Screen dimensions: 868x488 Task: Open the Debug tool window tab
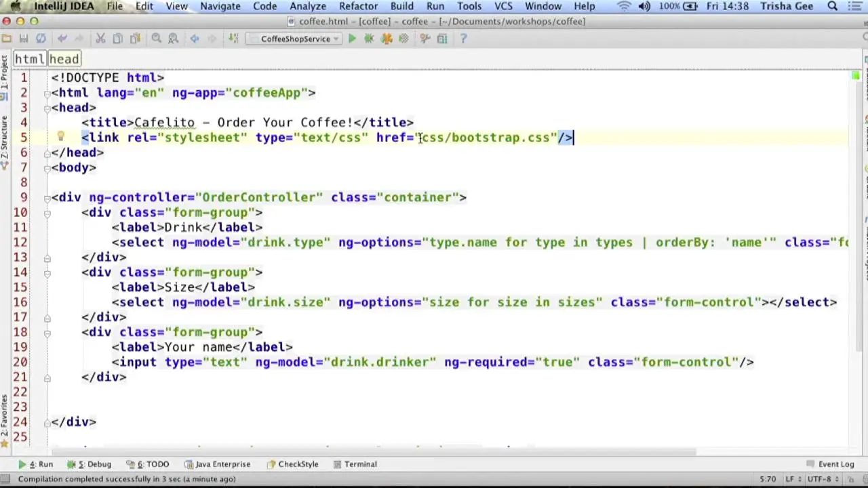(x=90, y=464)
